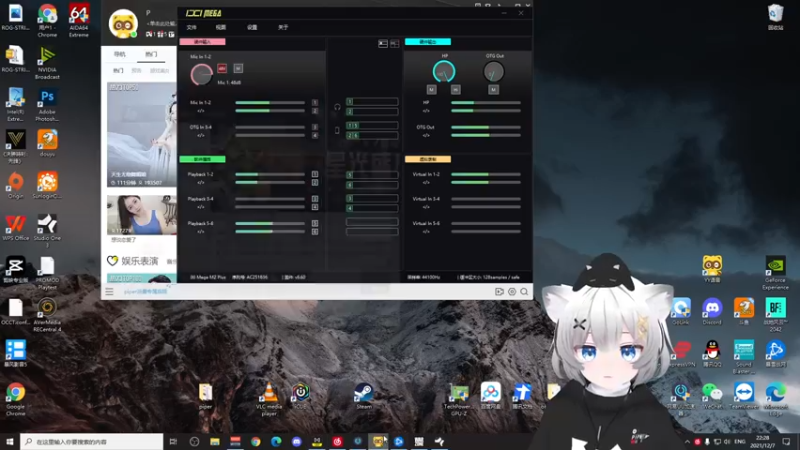Set the Playback 5-6 upper level slider
800x450 pixels.
coord(270,223)
